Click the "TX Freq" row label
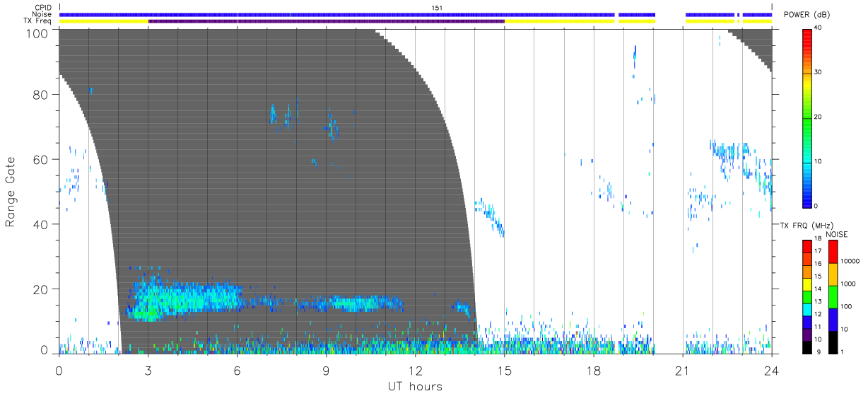868x401 pixels. [x=39, y=21]
